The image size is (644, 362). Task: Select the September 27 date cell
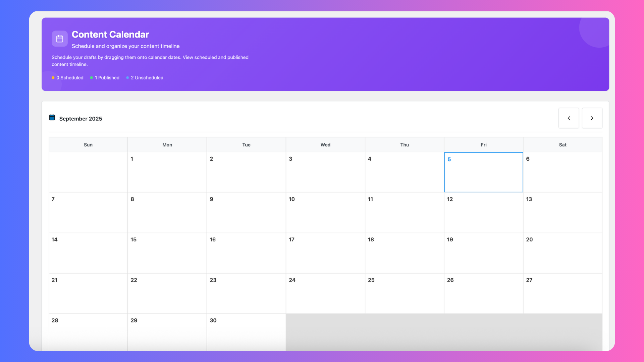(x=562, y=293)
